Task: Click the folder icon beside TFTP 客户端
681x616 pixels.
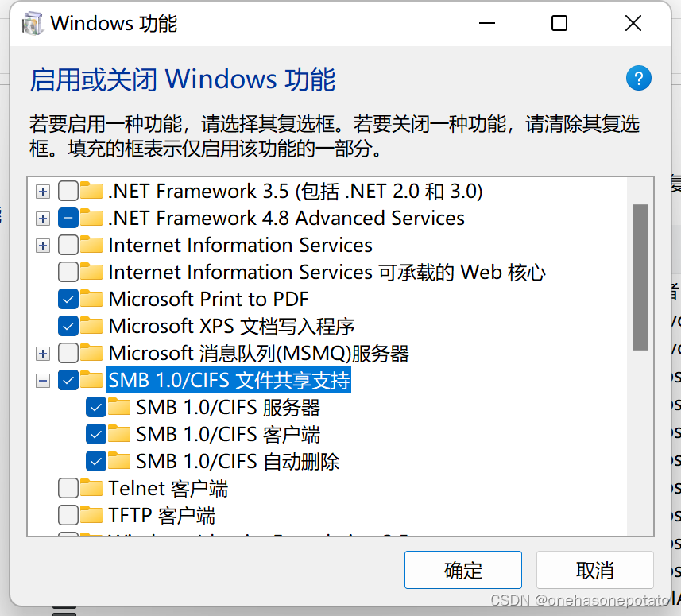Action: [91, 515]
